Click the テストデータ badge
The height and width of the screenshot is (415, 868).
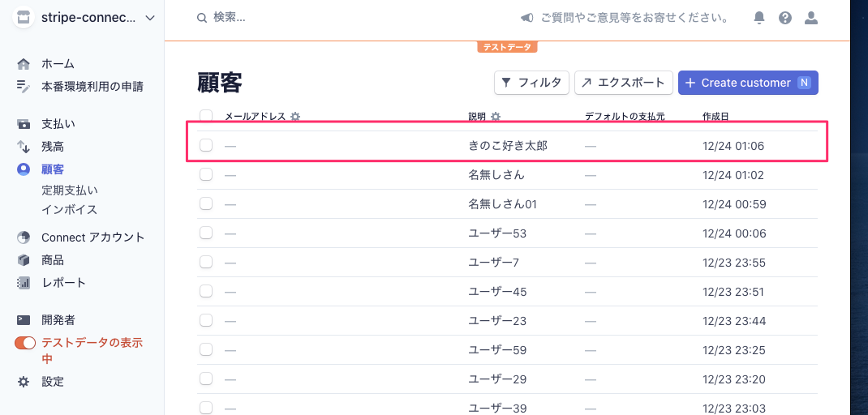click(507, 47)
